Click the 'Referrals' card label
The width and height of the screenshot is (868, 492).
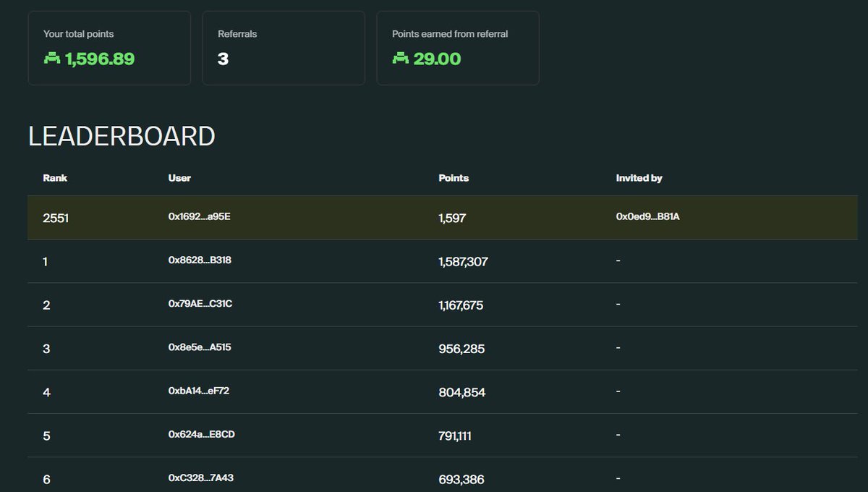(237, 34)
